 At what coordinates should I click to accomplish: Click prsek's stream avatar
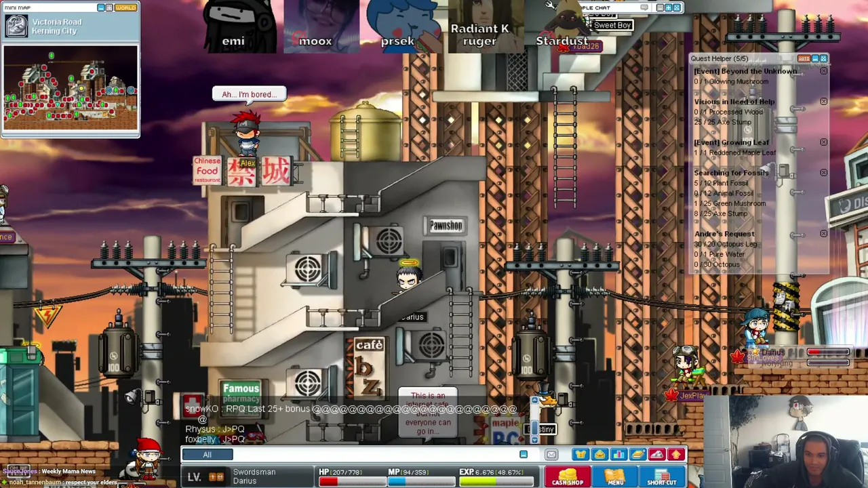(403, 26)
